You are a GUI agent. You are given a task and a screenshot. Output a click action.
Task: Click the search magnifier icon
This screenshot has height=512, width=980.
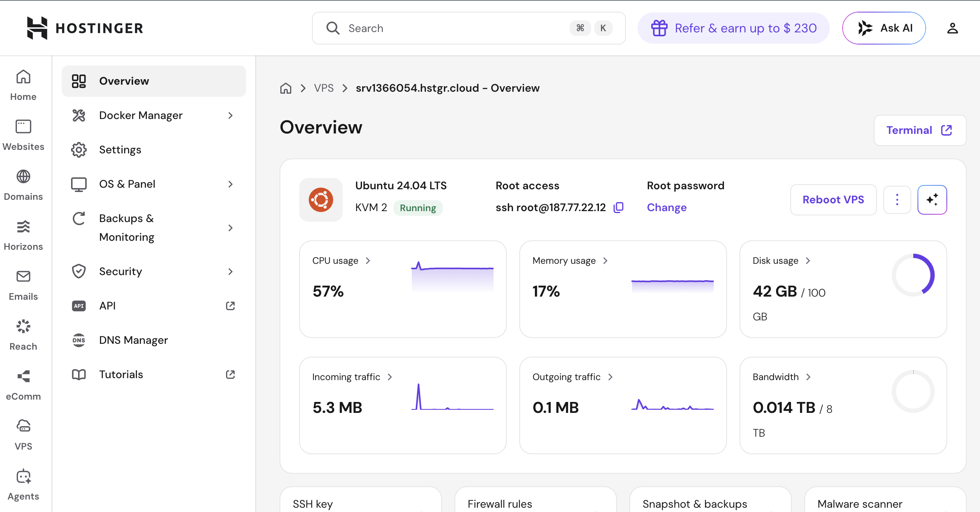coord(333,28)
